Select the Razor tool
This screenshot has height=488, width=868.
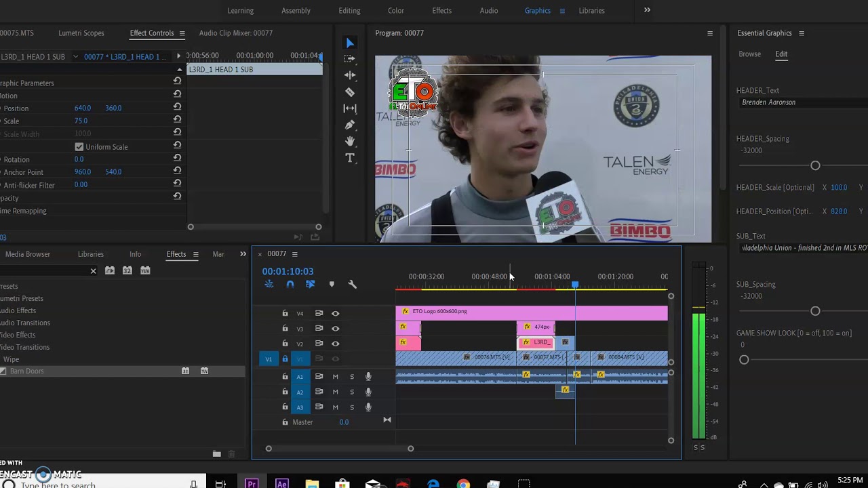(350, 92)
